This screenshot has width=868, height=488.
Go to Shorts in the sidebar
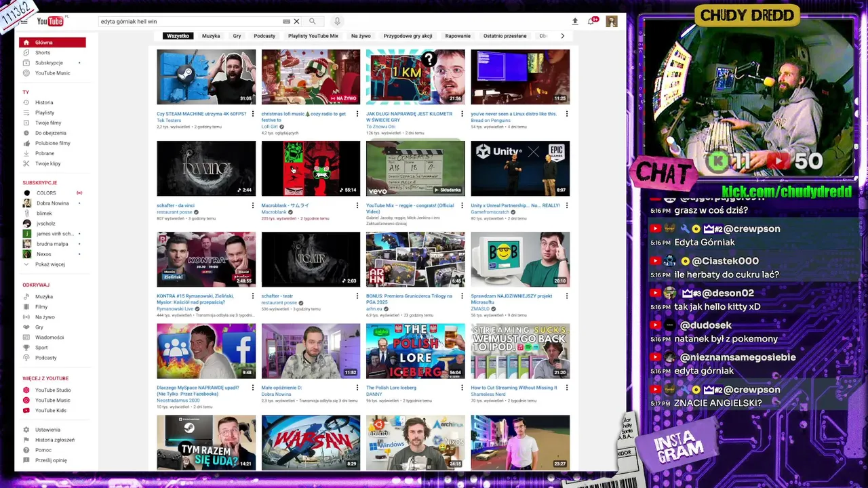point(52,53)
